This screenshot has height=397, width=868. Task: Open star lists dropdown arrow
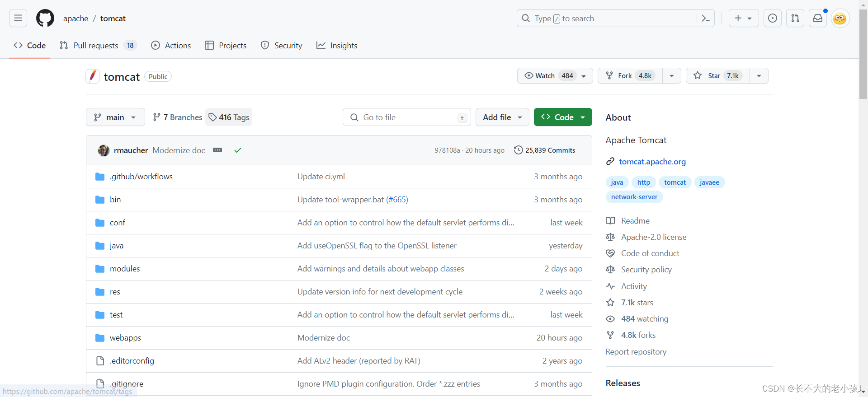coord(759,76)
